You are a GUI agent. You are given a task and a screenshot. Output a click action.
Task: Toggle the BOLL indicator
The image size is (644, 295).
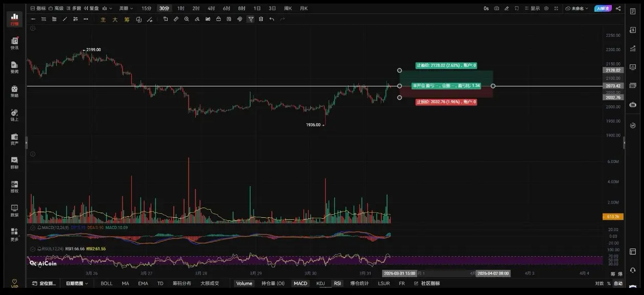106,283
